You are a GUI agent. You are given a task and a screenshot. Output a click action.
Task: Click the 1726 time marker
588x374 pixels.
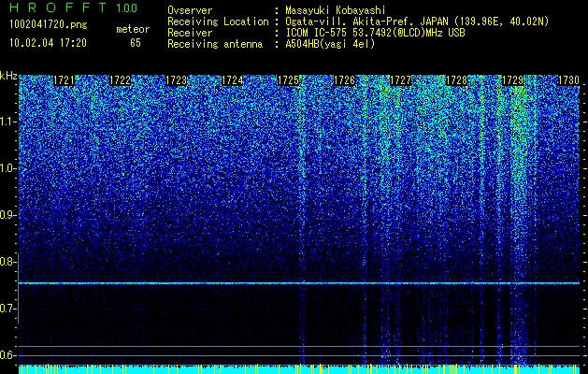344,80
